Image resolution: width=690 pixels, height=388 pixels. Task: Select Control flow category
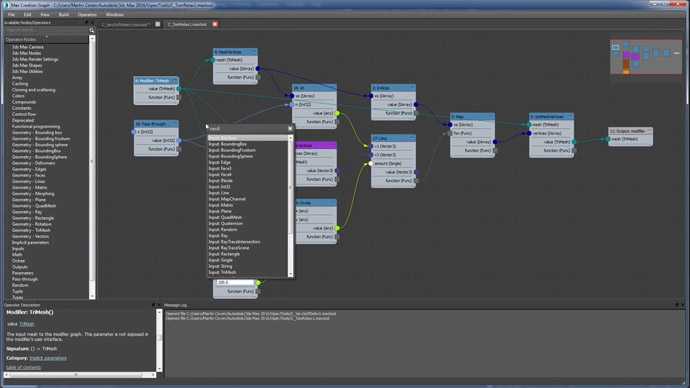(x=24, y=114)
